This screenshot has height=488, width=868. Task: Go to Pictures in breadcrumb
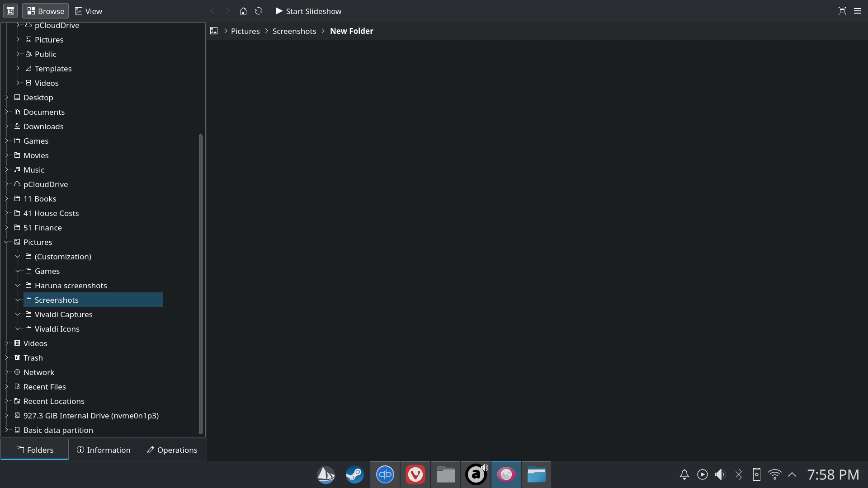tap(245, 31)
